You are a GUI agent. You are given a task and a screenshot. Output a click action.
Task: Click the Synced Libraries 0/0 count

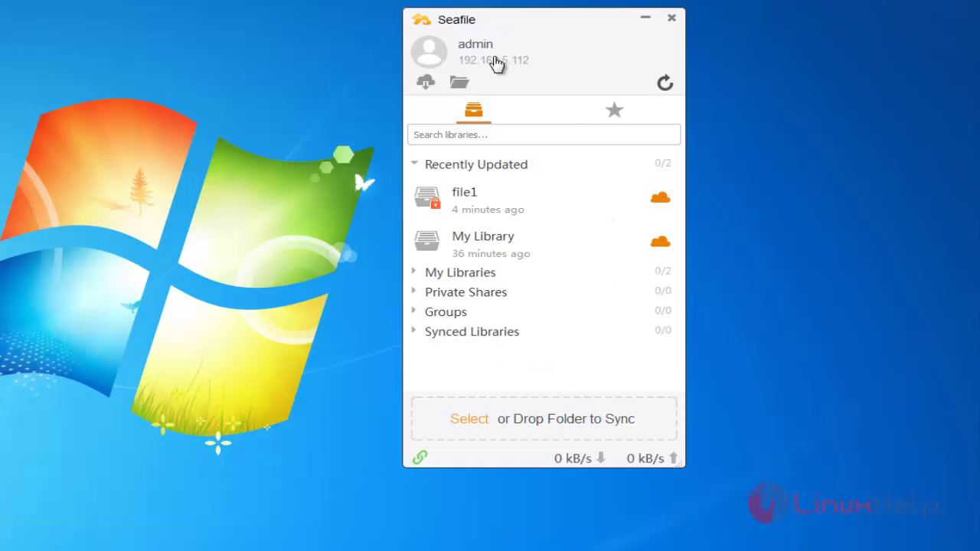pos(663,330)
